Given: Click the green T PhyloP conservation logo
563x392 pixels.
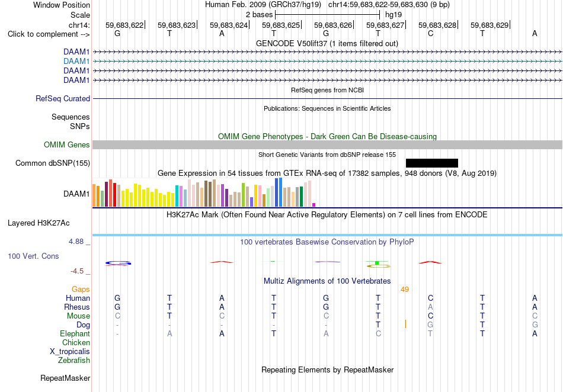Looking at the screenshot, I should pyautogui.click(x=378, y=264).
